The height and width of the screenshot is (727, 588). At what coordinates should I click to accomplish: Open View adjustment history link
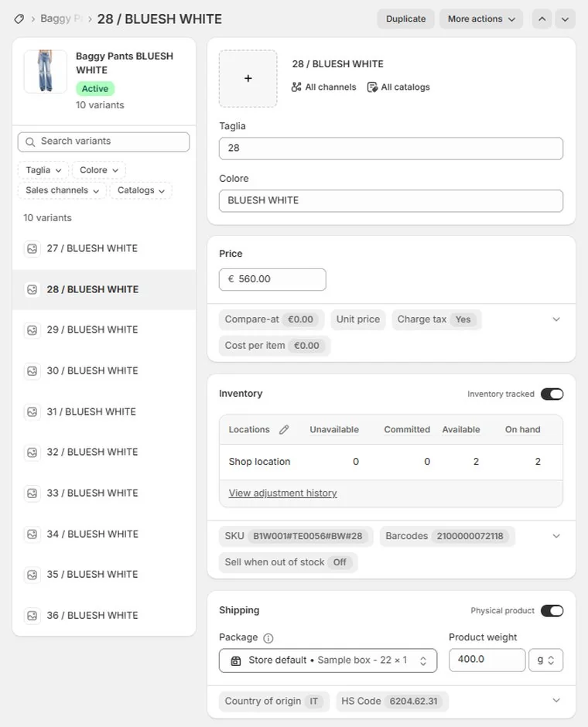click(282, 493)
